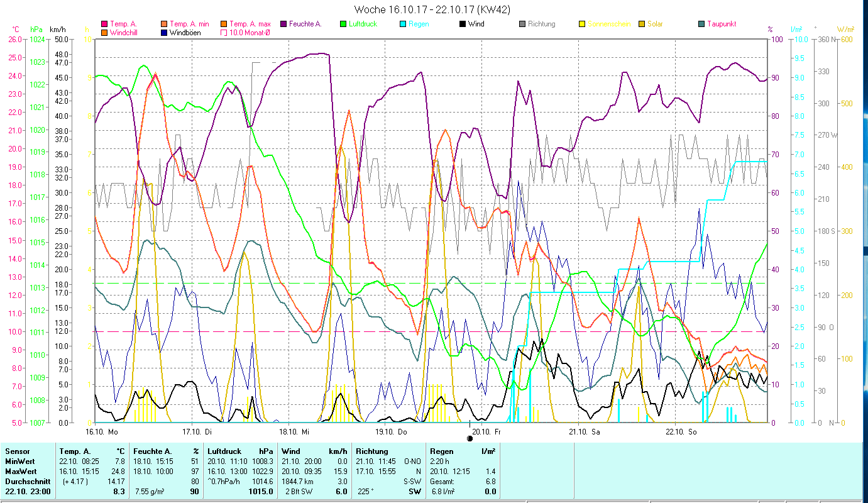Select the wind force '2 Bft SW'
The height and width of the screenshot is (503, 868).
(x=300, y=492)
